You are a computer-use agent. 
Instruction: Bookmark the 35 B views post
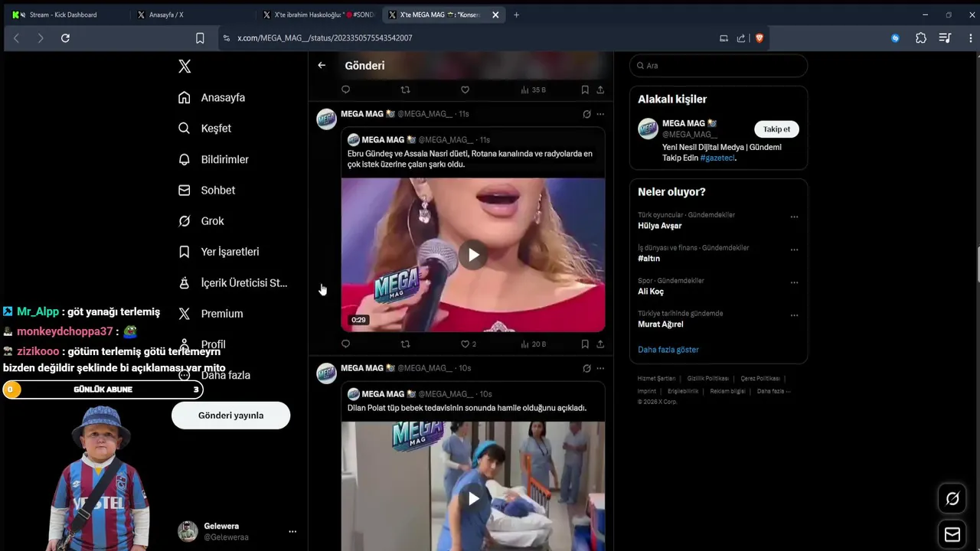click(585, 90)
